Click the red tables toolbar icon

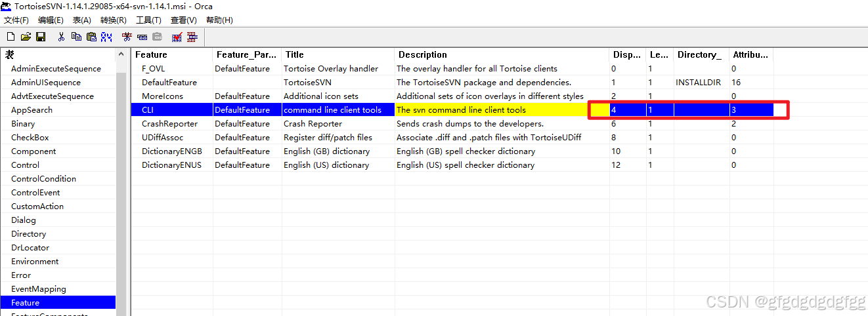192,37
